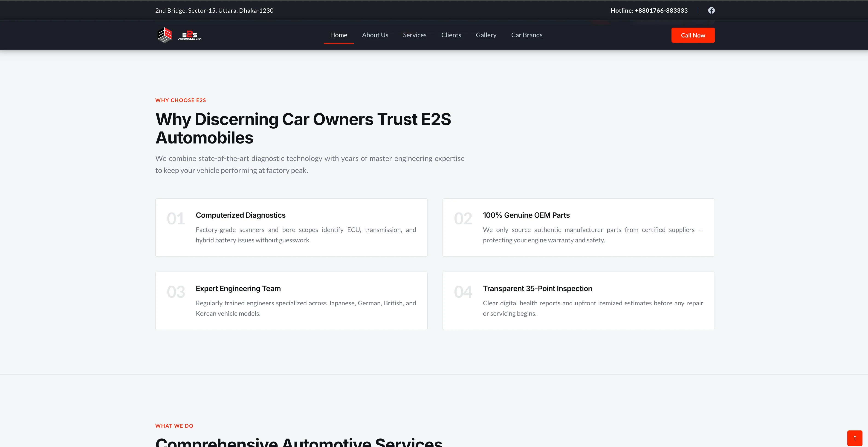
Task: Open the Facebook icon in top bar
Action: (711, 10)
